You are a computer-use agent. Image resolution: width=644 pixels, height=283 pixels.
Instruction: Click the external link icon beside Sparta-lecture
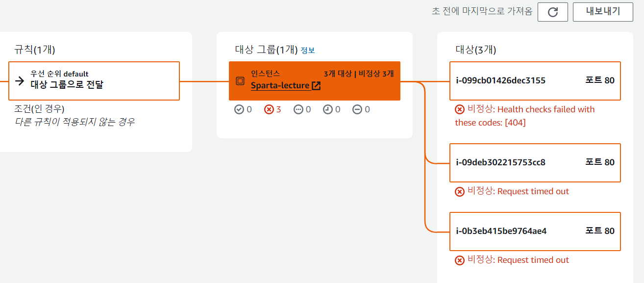coord(316,86)
